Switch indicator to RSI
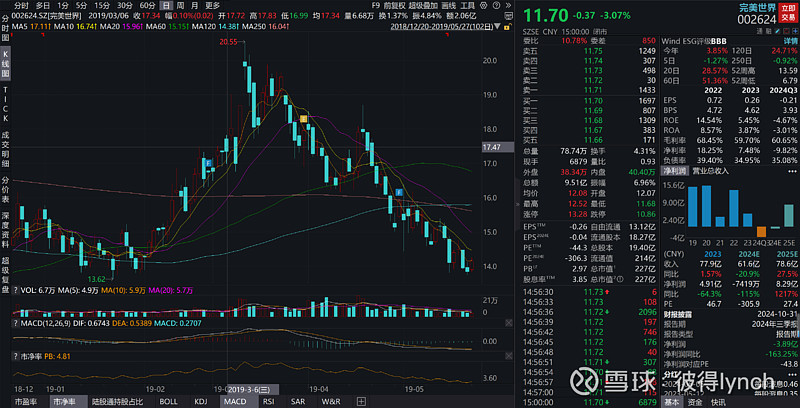800x408 pixels. coord(268,401)
